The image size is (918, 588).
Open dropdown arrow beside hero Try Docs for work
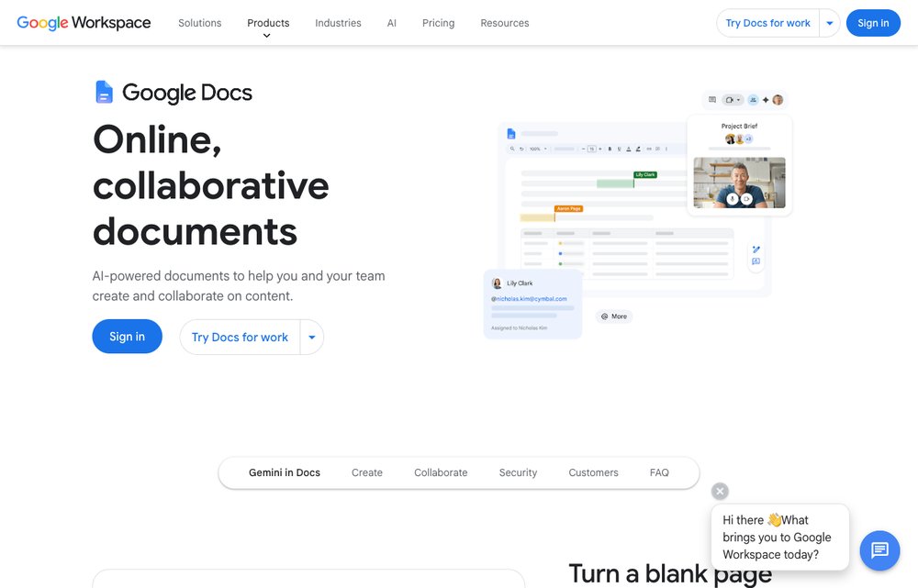coord(312,337)
